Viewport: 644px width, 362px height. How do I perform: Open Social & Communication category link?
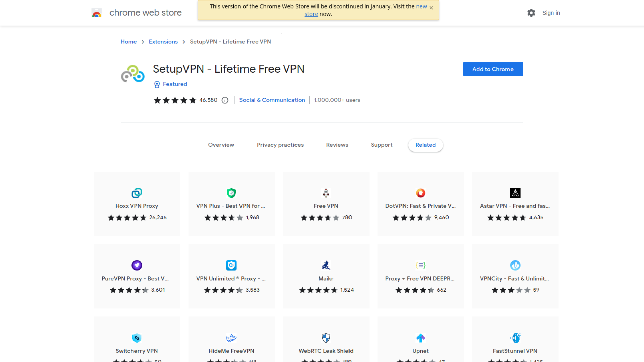click(x=272, y=100)
